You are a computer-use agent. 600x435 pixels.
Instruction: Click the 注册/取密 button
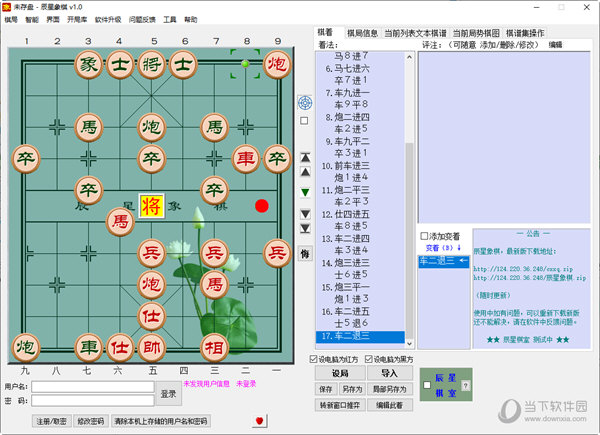[x=51, y=421]
